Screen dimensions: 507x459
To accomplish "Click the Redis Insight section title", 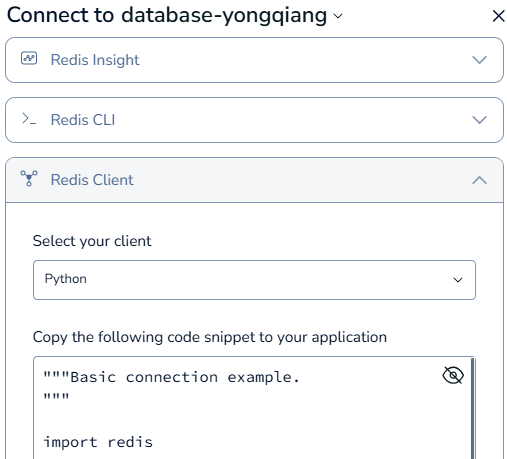I will pos(95,60).
